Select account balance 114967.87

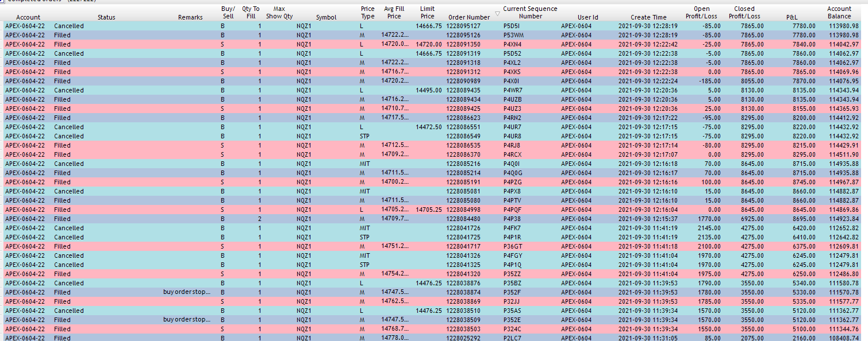844,182
